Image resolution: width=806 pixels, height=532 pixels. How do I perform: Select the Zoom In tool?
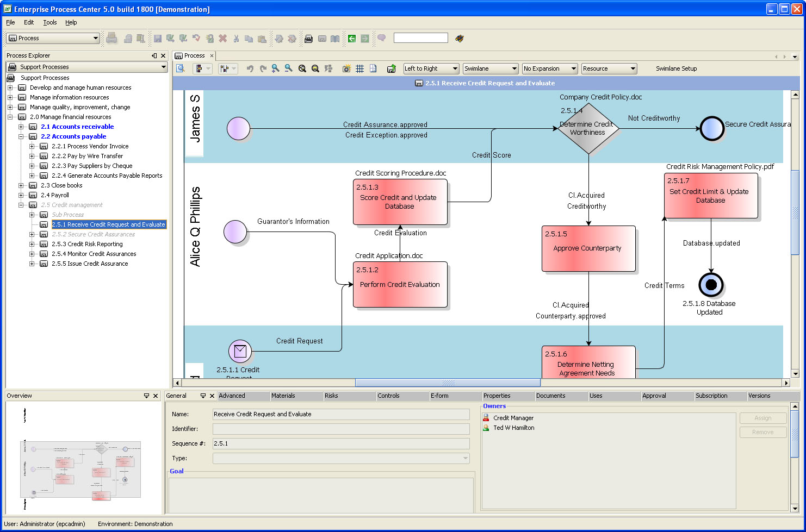point(275,68)
